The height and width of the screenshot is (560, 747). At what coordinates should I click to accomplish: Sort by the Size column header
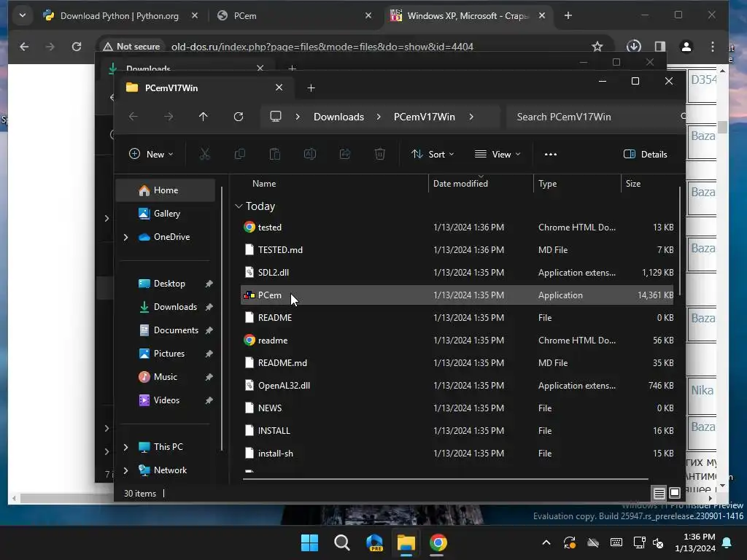click(x=633, y=183)
